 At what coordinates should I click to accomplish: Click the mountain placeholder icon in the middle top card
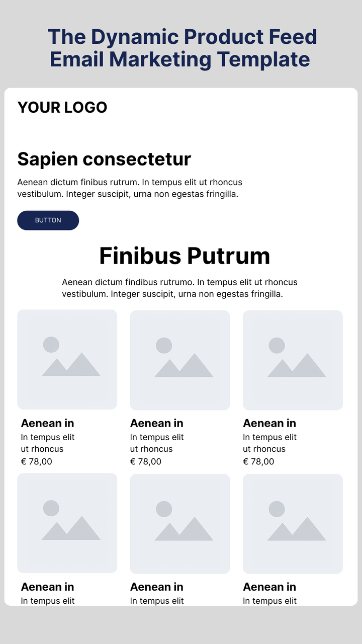(x=180, y=360)
